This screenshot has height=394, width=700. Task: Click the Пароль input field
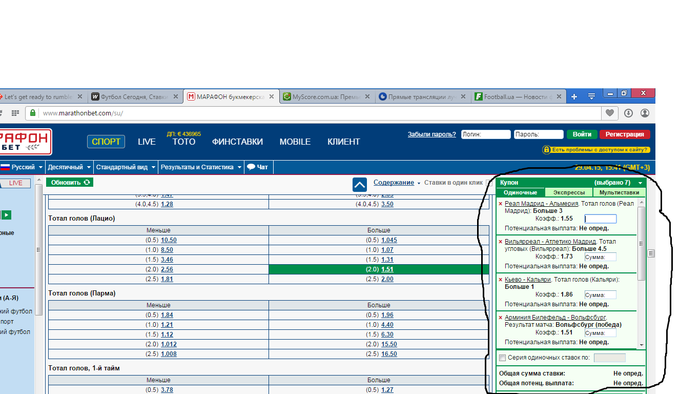coord(538,134)
